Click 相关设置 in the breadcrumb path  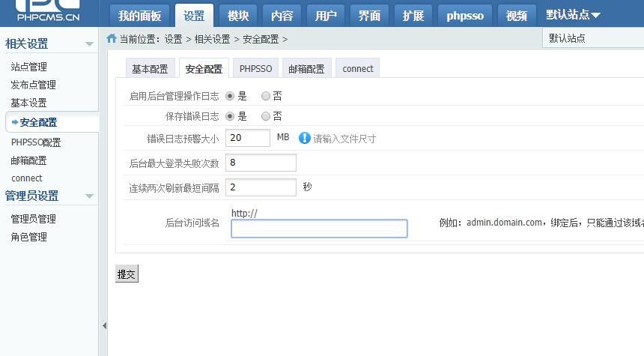(x=213, y=39)
